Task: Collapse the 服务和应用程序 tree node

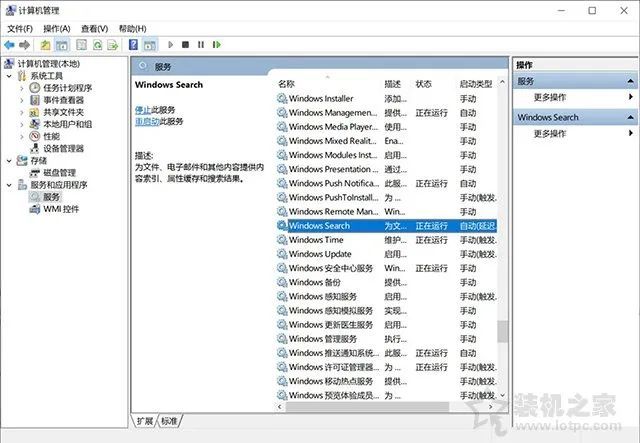Action: pyautogui.click(x=10, y=185)
